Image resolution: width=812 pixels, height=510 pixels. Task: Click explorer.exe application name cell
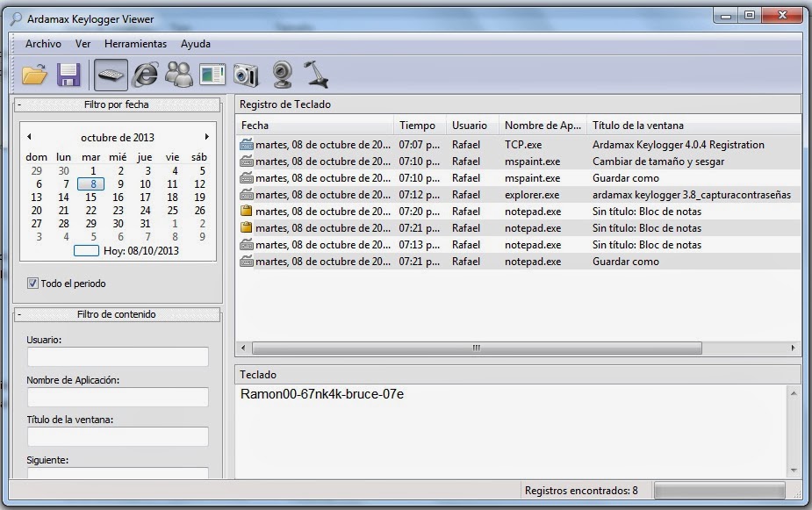(x=532, y=195)
